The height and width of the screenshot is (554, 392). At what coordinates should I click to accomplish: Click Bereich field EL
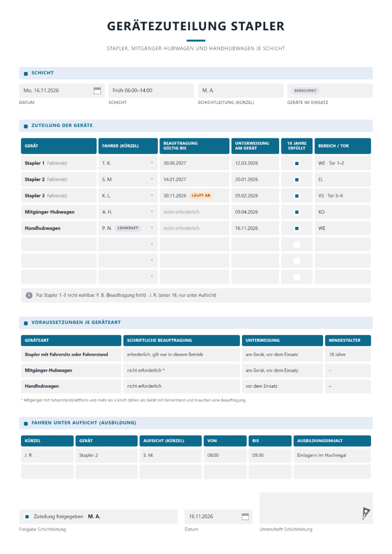[x=342, y=179]
